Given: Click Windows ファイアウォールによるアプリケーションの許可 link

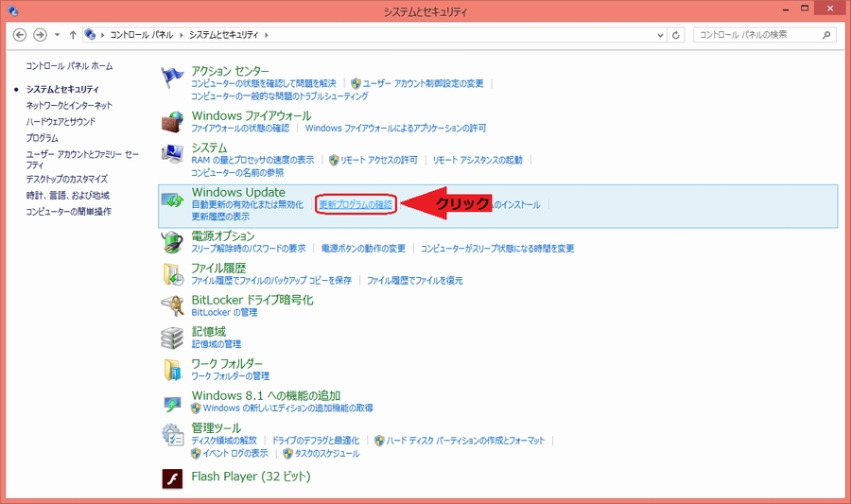Looking at the screenshot, I should coord(395,128).
